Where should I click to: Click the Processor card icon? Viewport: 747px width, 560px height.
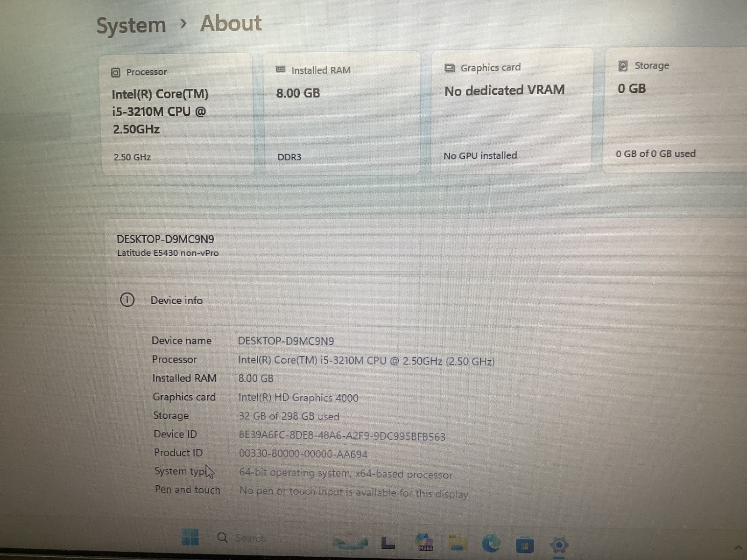[x=116, y=72]
